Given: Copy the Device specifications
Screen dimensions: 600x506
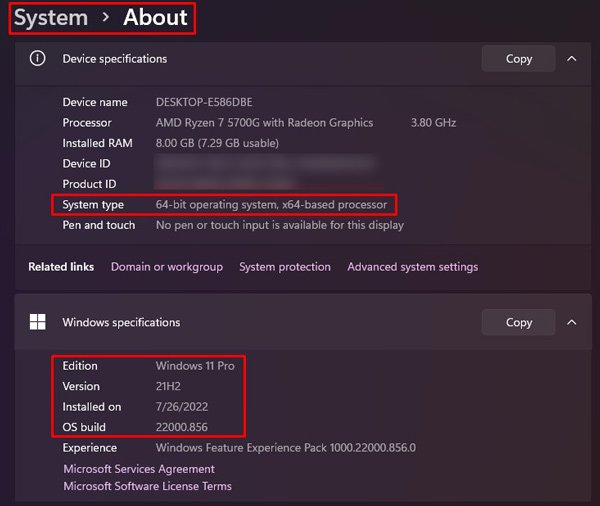Looking at the screenshot, I should (x=518, y=59).
